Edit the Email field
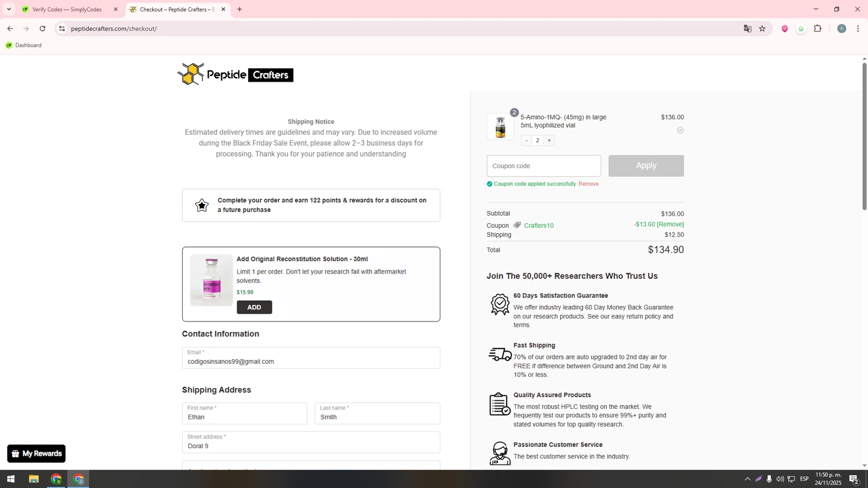 click(311, 358)
